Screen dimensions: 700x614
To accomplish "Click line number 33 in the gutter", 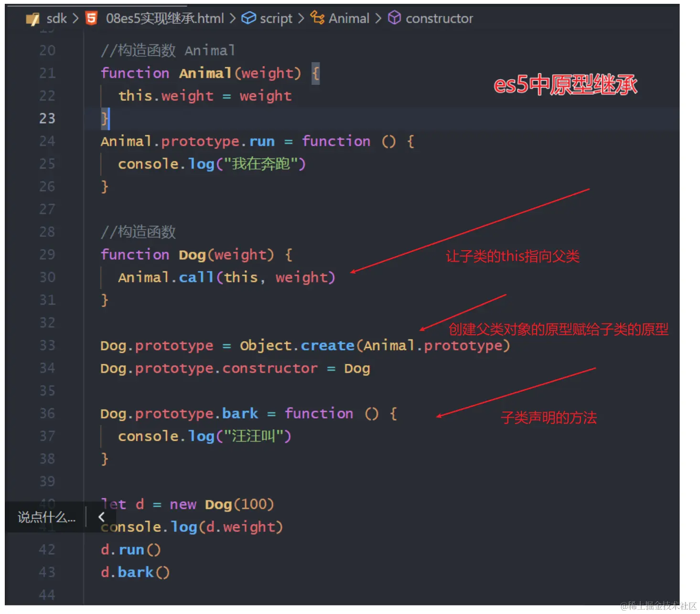I will pyautogui.click(x=47, y=345).
